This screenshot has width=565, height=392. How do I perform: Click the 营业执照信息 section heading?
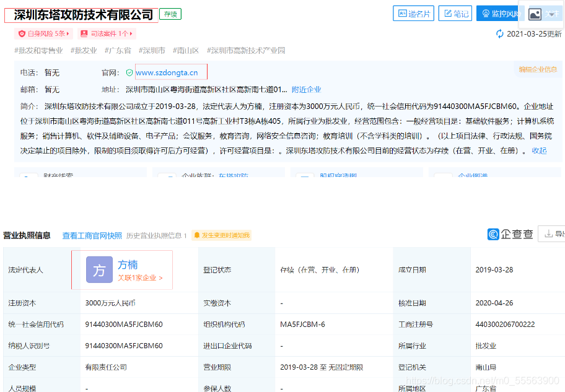tap(27, 235)
